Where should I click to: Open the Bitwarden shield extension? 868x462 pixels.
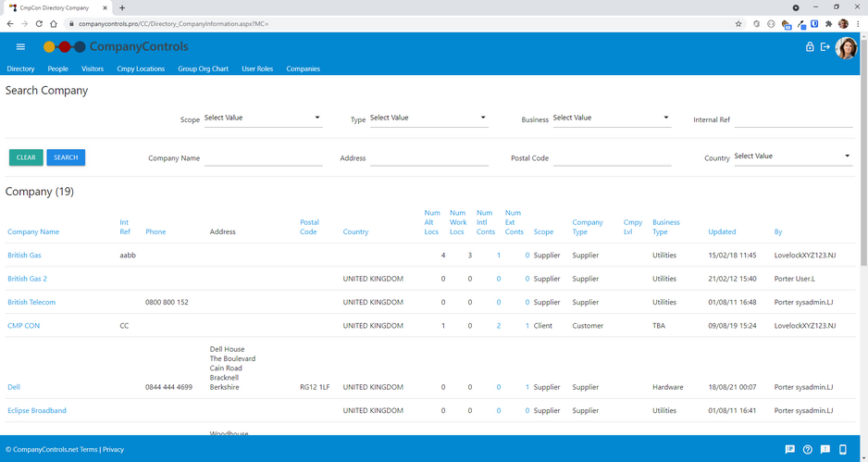click(x=814, y=24)
